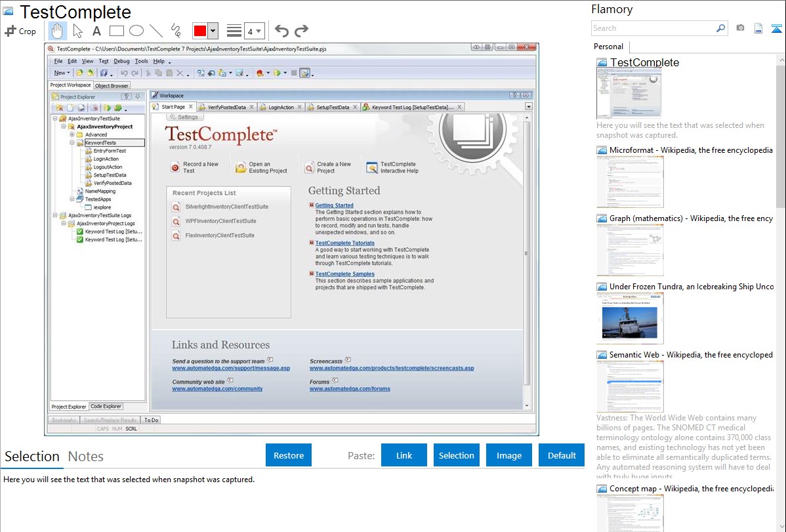Open the Semantic Web snapshot thumbnail
Screen dimensions: 786x532
click(630, 386)
